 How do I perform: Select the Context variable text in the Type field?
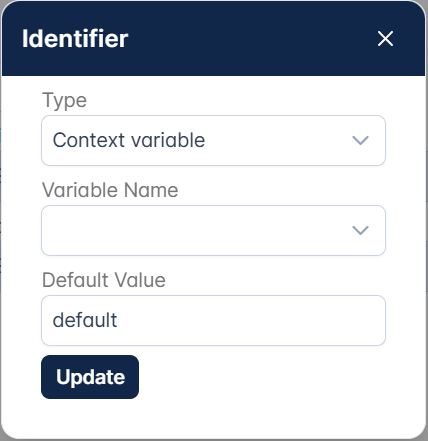pos(129,140)
